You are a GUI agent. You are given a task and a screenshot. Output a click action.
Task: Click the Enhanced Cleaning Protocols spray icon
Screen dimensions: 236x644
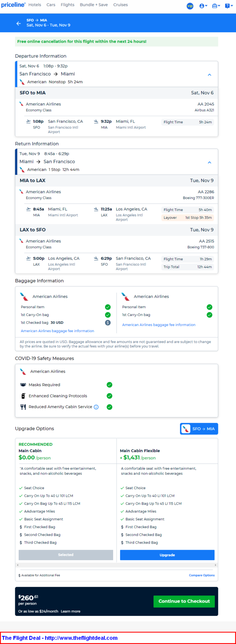(23, 396)
